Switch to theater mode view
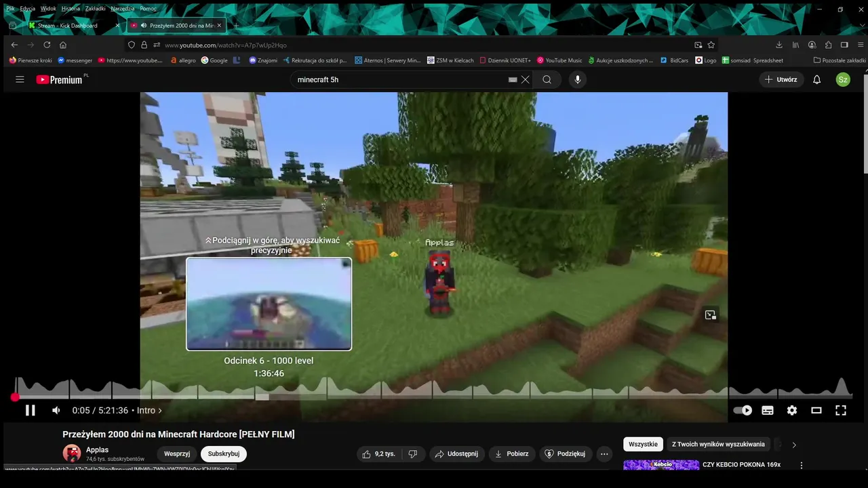 pyautogui.click(x=816, y=410)
